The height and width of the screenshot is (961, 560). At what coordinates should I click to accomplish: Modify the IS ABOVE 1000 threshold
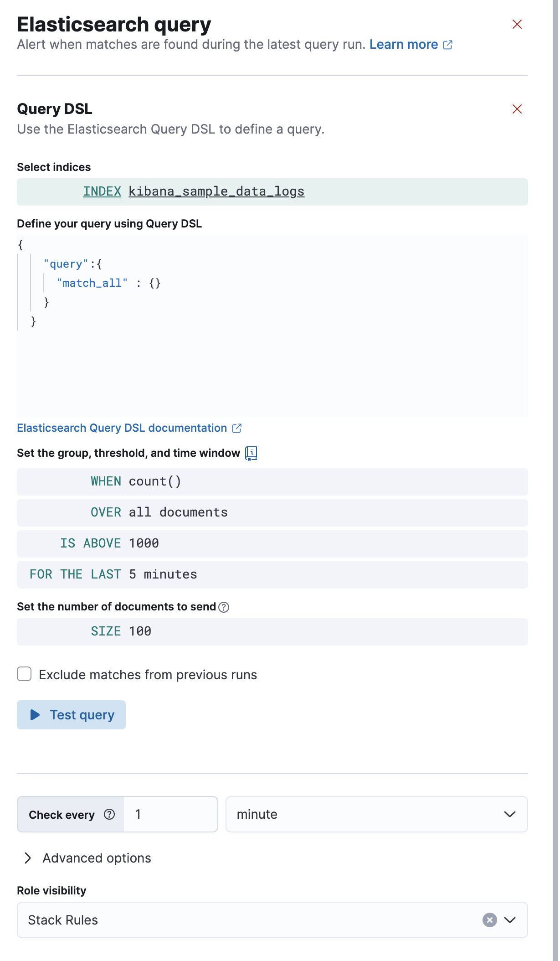click(110, 543)
